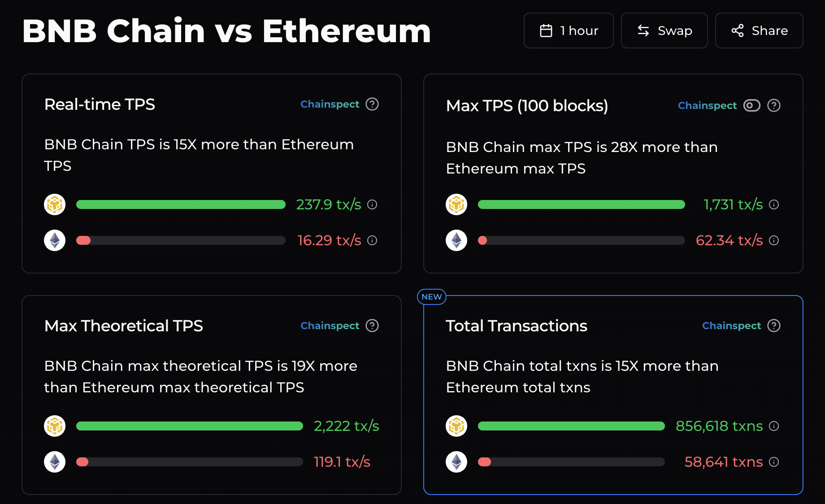Click BNB Chain green bar in Real-time TPS

click(181, 204)
